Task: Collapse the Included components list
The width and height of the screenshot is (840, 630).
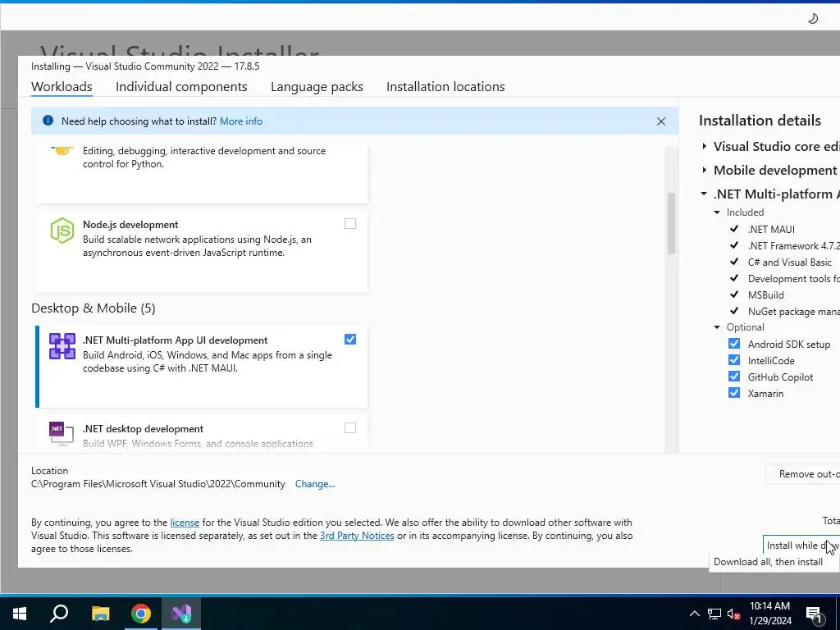Action: [717, 212]
